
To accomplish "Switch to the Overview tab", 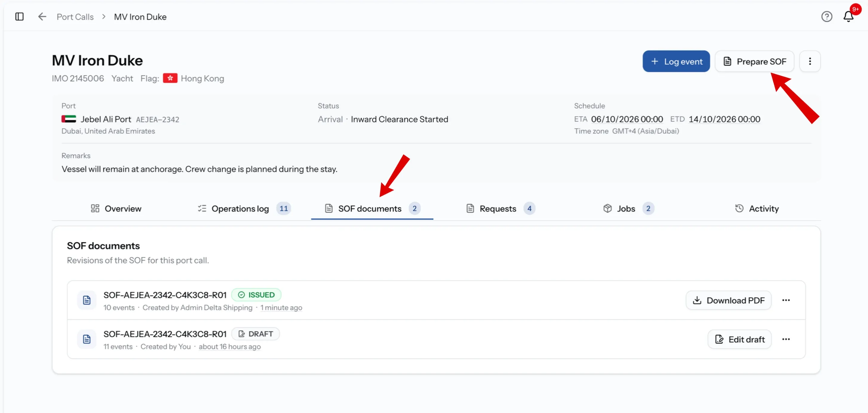I will 116,209.
